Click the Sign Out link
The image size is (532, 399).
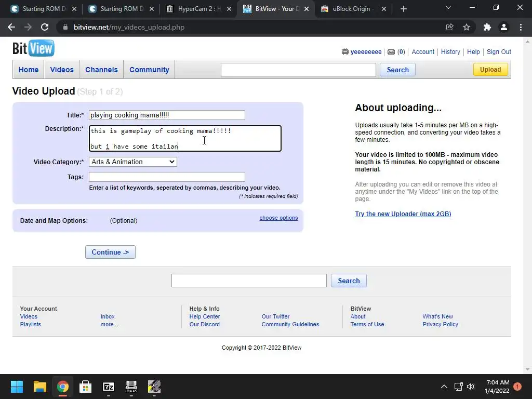pyautogui.click(x=499, y=52)
